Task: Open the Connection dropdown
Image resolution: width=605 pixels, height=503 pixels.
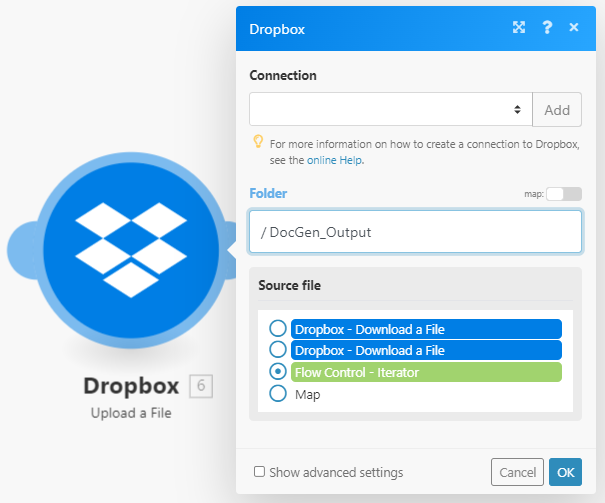Action: click(x=390, y=110)
